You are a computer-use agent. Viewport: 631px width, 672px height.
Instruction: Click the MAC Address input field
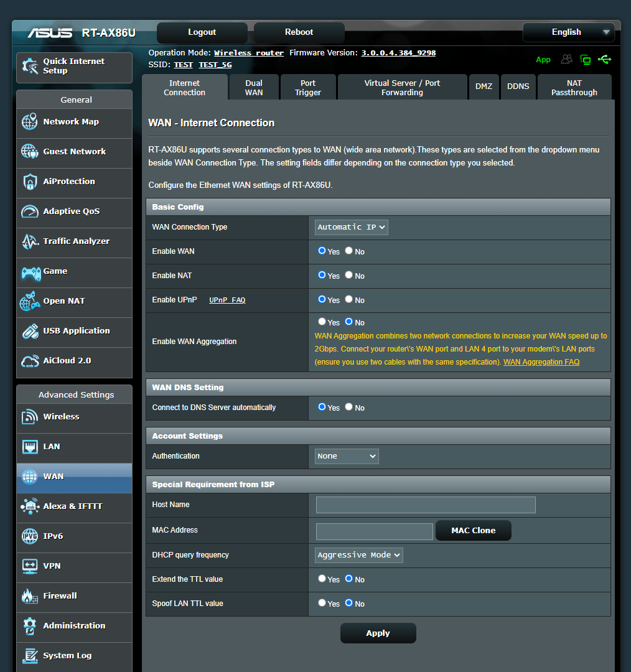click(x=374, y=531)
